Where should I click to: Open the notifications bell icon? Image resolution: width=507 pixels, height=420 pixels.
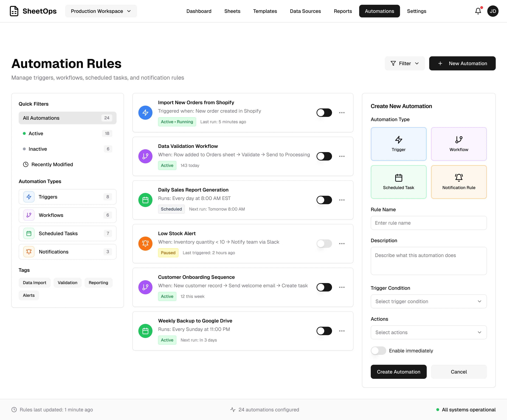point(478,11)
